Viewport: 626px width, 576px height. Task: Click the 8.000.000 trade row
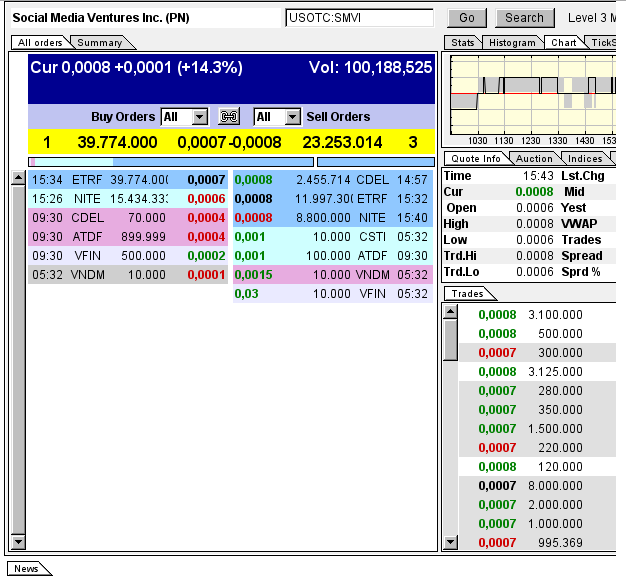click(537, 486)
